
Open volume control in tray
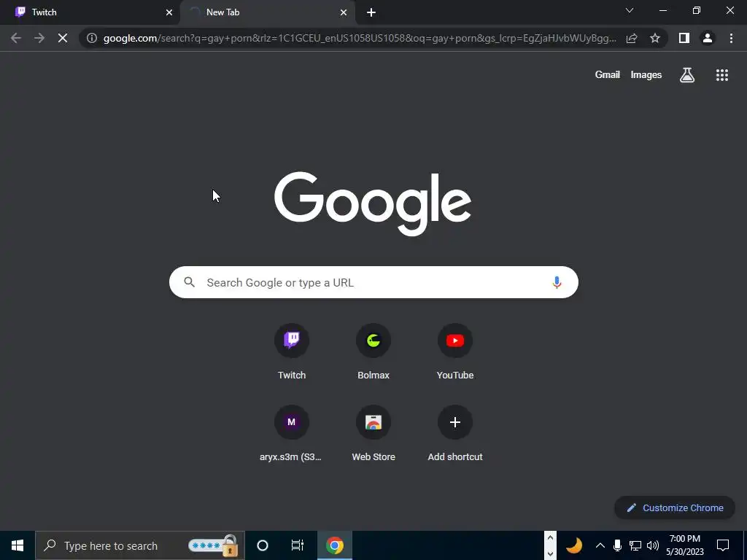653,545
